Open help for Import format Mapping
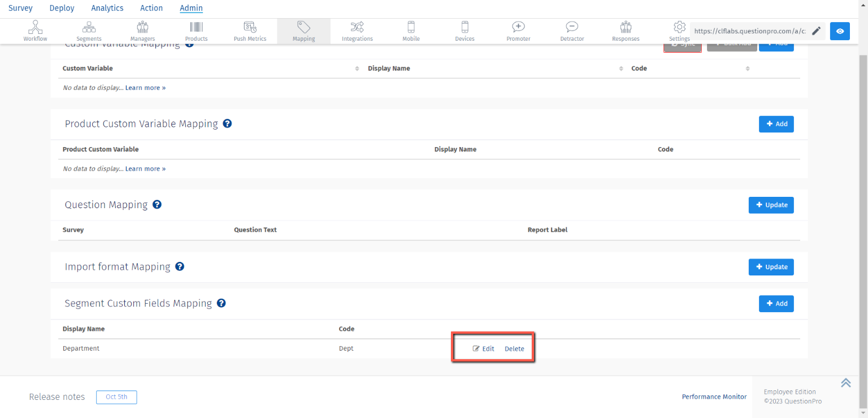 180,266
